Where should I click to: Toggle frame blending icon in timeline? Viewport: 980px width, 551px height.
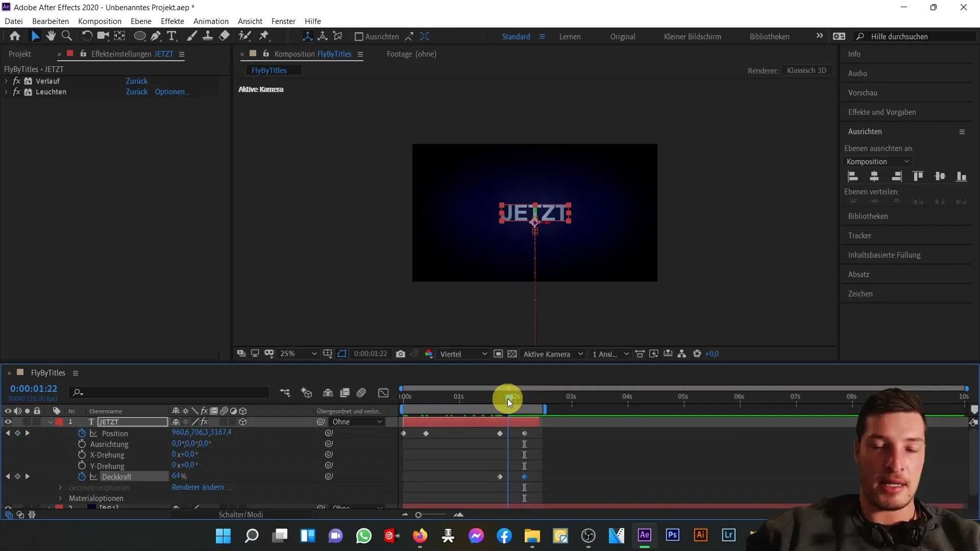(345, 392)
